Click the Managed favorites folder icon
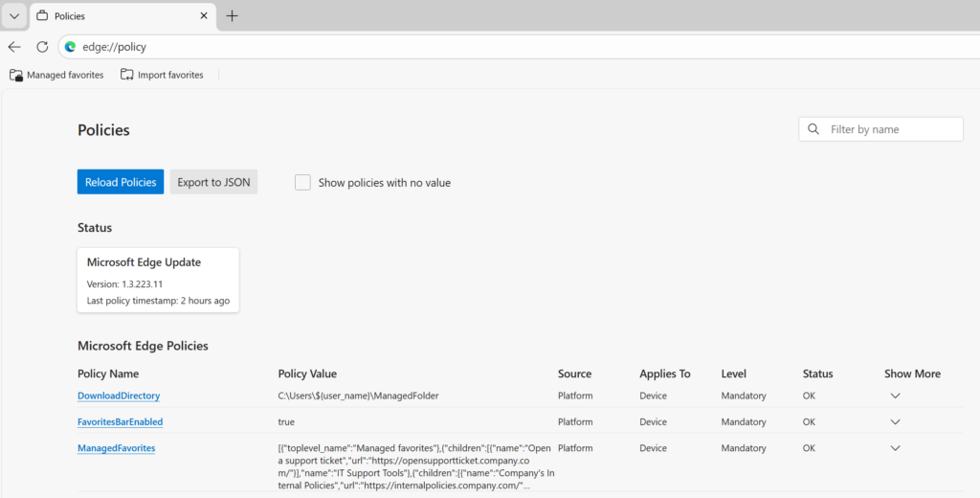Viewport: 980px width, 498px height. (x=16, y=75)
